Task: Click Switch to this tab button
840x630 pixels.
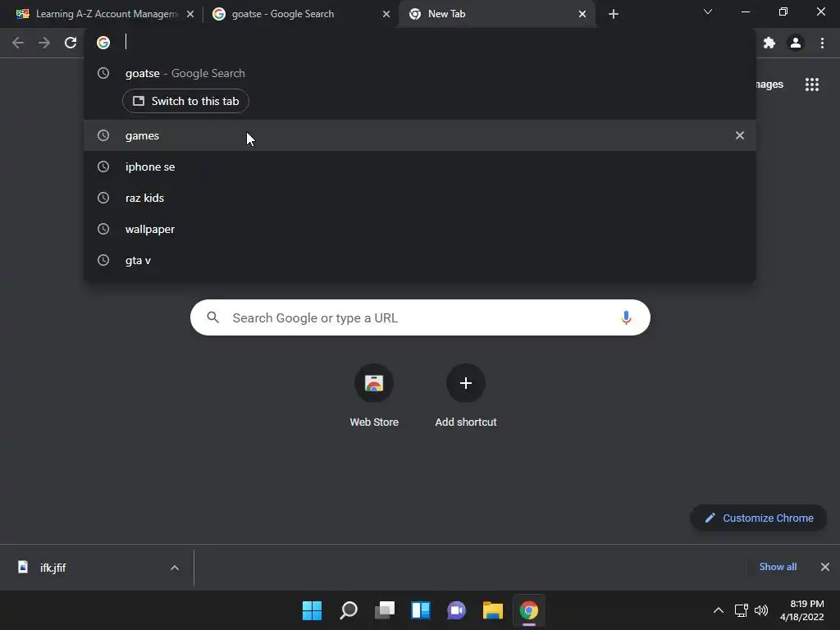Action: [185, 101]
